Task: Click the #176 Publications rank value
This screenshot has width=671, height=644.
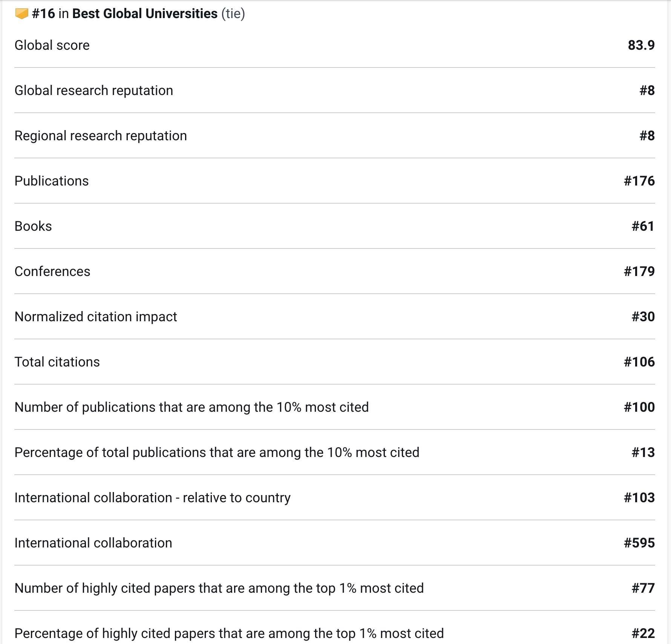Action: (639, 181)
